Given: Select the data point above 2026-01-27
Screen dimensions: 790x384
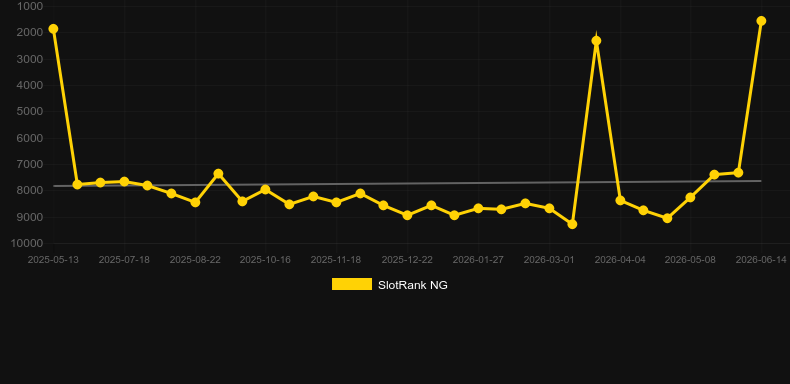Looking at the screenshot, I should pos(478,208).
